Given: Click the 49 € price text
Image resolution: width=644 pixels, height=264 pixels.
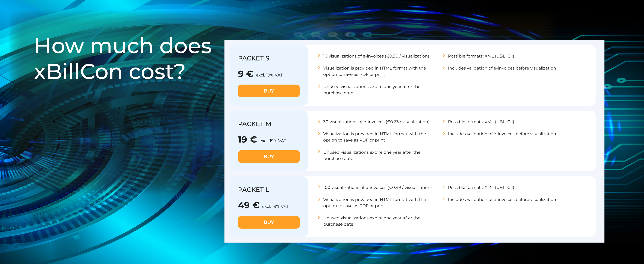Looking at the screenshot, I should pyautogui.click(x=249, y=205).
